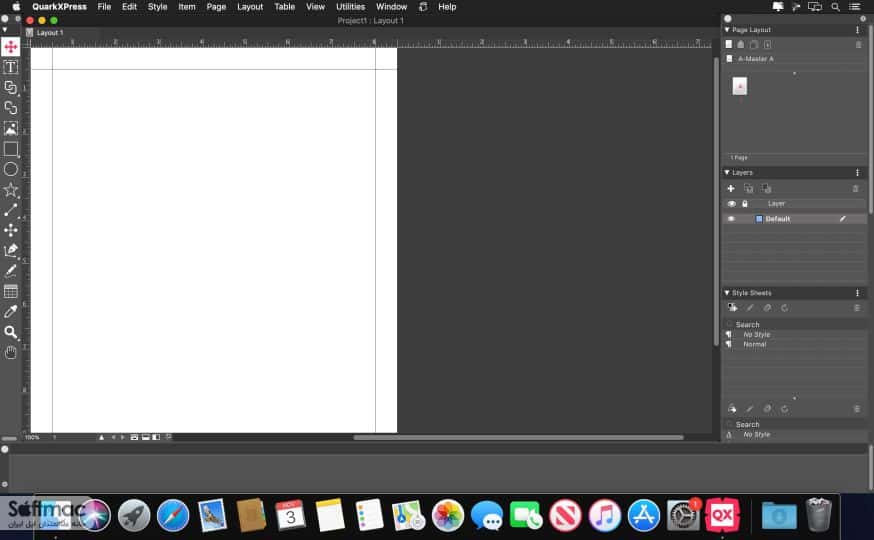Activate the Zoom magnifier tool
This screenshot has height=540, width=874.
tap(11, 332)
